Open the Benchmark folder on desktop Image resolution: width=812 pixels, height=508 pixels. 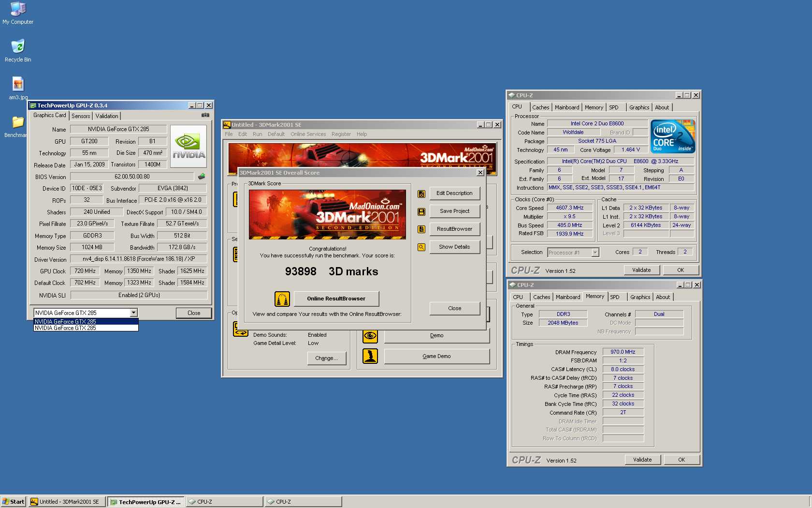point(17,126)
